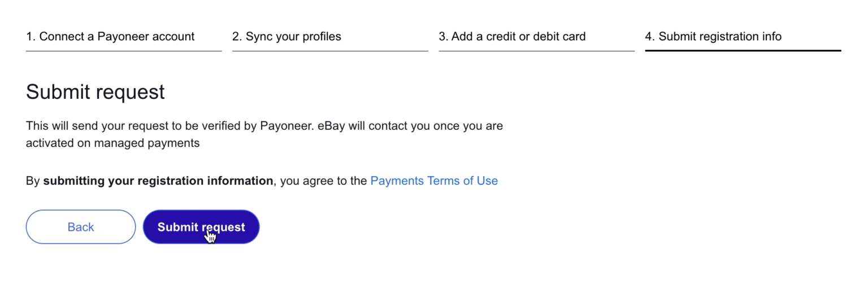The height and width of the screenshot is (293, 868).
Task: Open the Sync your profiles step
Action: point(287,37)
